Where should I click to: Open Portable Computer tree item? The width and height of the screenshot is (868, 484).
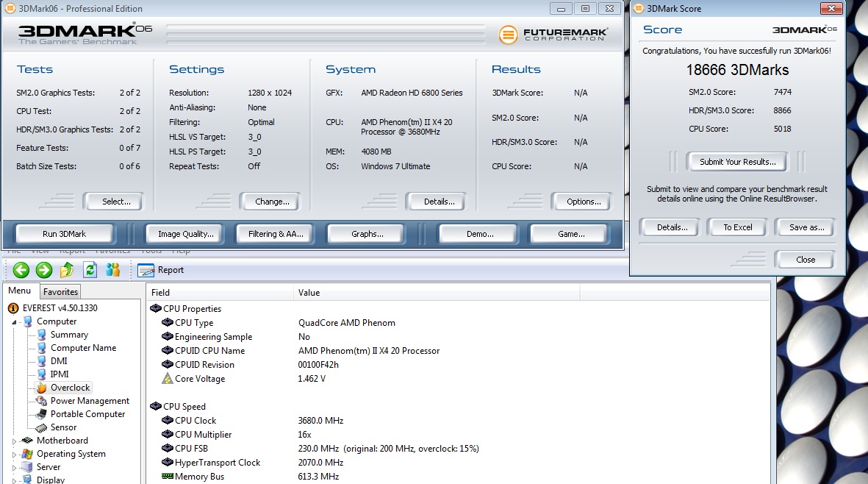coord(81,414)
